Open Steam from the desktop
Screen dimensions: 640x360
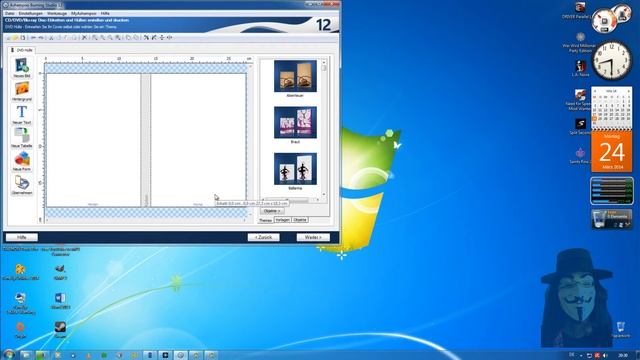60,330
